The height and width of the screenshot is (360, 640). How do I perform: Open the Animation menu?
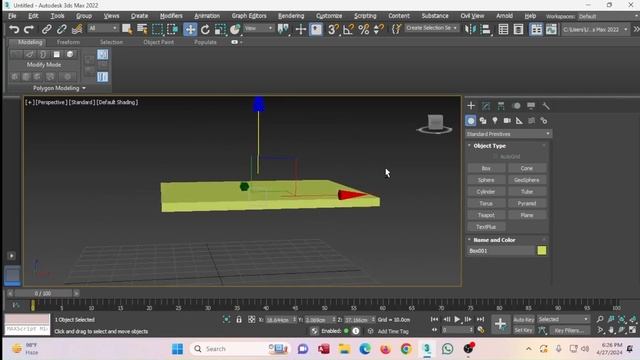207,16
